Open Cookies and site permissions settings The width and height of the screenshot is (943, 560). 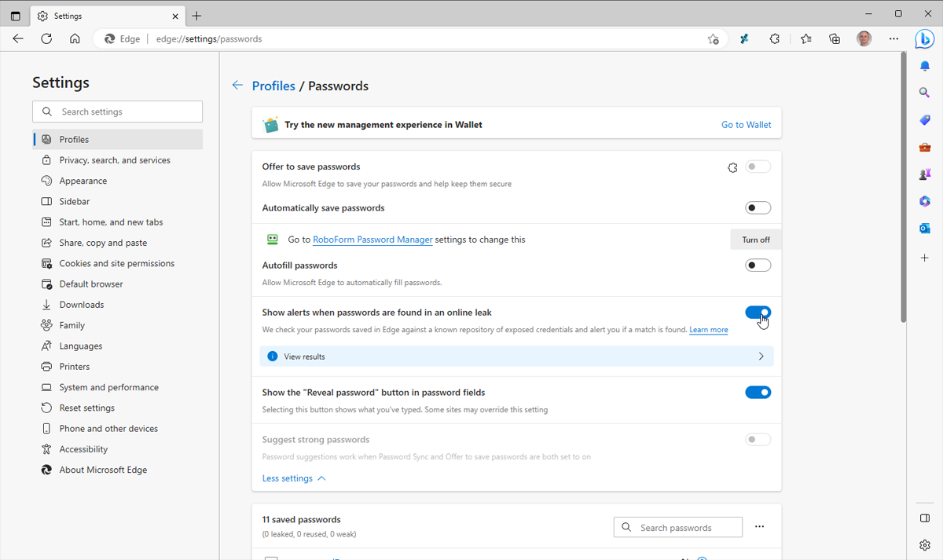(116, 263)
